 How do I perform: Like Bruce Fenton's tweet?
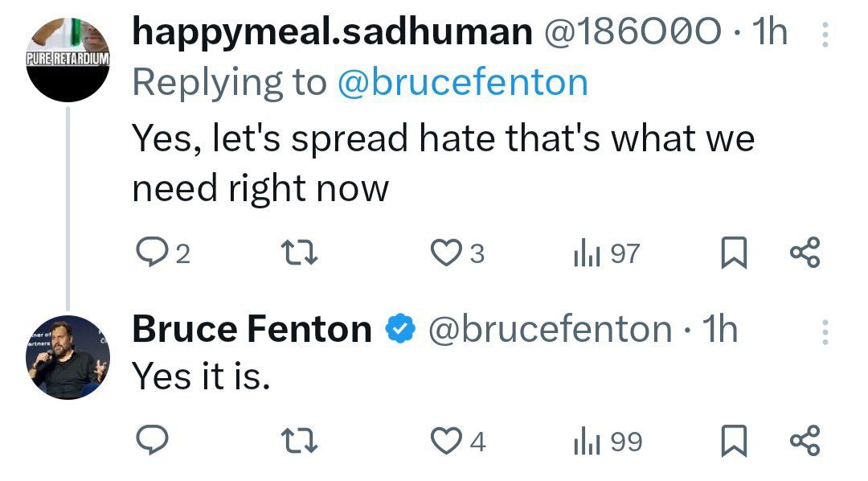click(x=444, y=441)
